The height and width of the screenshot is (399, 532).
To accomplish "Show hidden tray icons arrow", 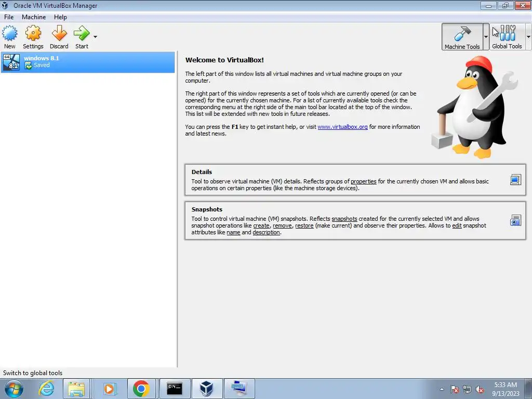I will (x=442, y=390).
